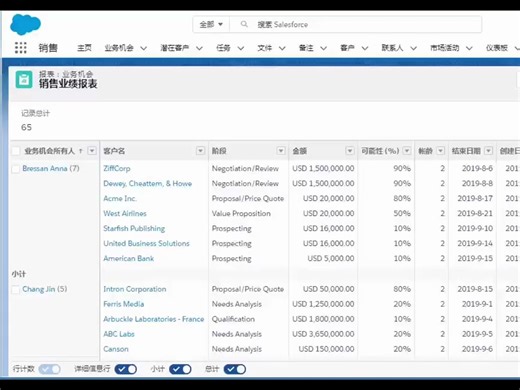Open the 市场活动 tab

pyautogui.click(x=444, y=48)
